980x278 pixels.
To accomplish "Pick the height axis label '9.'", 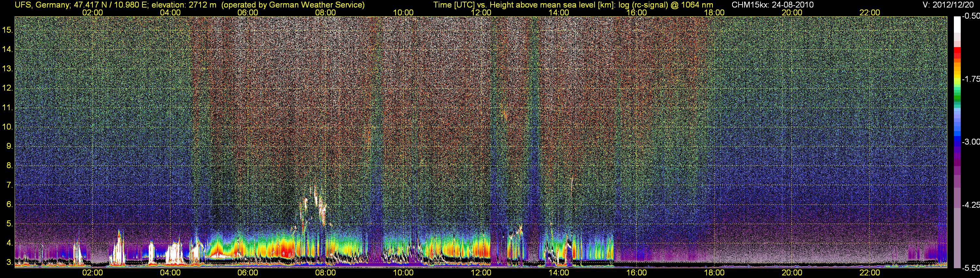I will [x=9, y=146].
